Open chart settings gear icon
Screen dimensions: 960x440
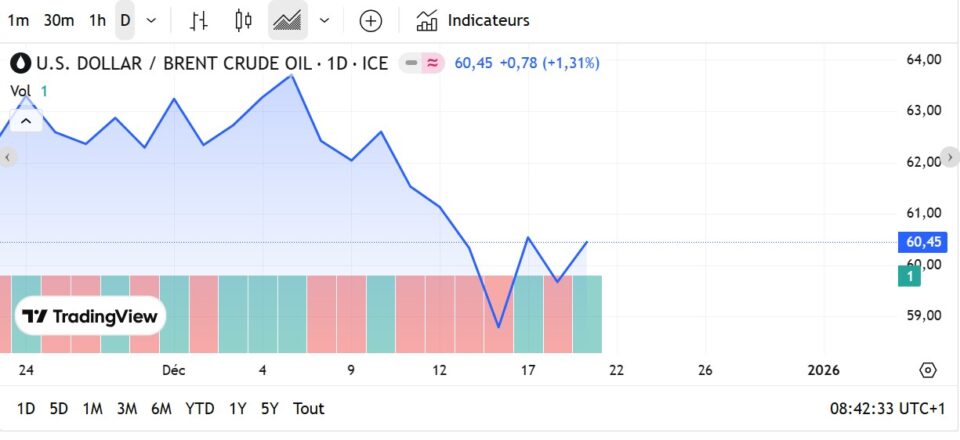(927, 370)
